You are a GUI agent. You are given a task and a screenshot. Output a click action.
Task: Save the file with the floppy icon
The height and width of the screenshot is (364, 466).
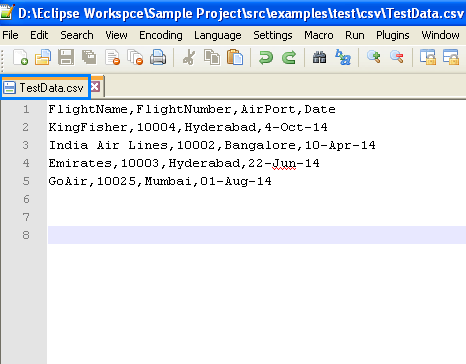(66, 57)
